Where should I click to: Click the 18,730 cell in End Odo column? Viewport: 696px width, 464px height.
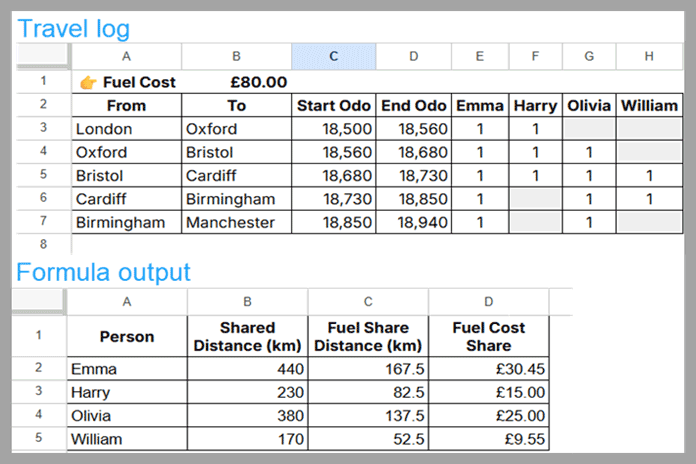click(414, 176)
